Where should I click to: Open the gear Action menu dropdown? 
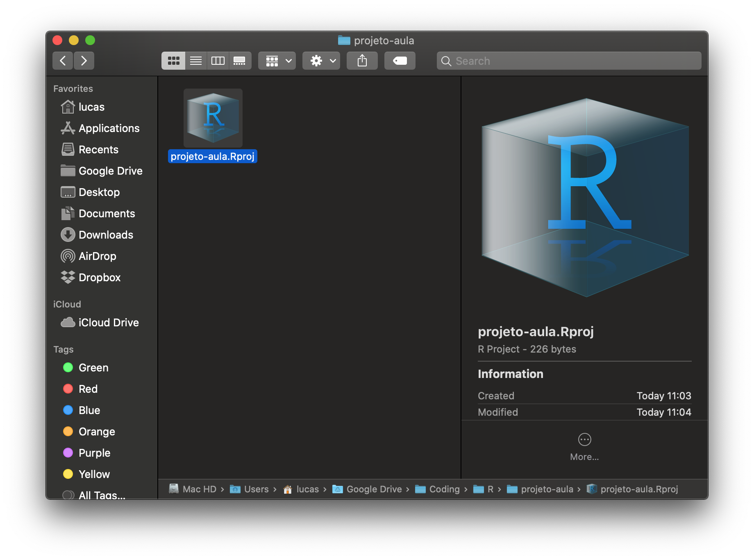321,61
